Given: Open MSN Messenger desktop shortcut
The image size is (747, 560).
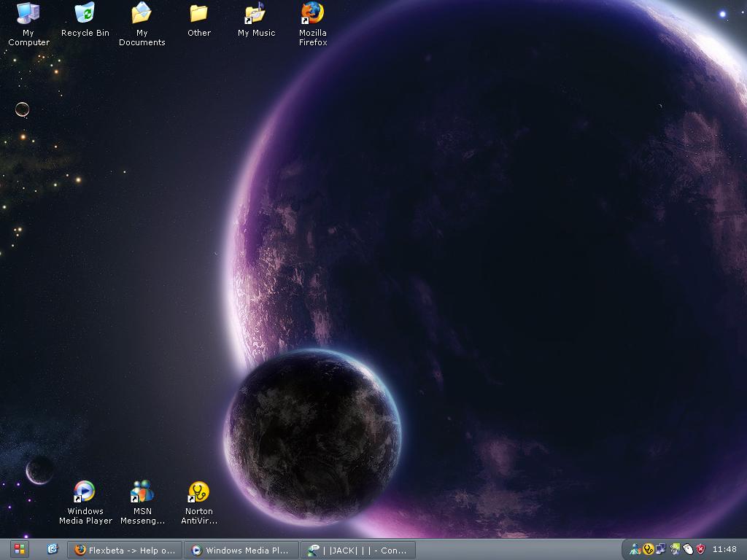Looking at the screenshot, I should [142, 492].
